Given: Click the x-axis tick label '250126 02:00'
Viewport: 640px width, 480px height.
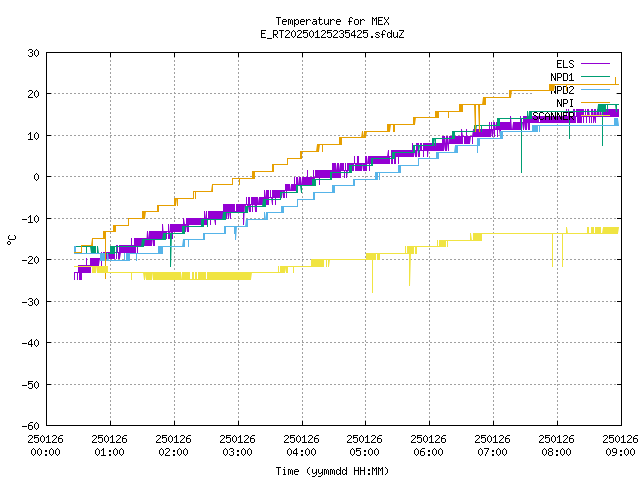Looking at the screenshot, I should tap(173, 445).
